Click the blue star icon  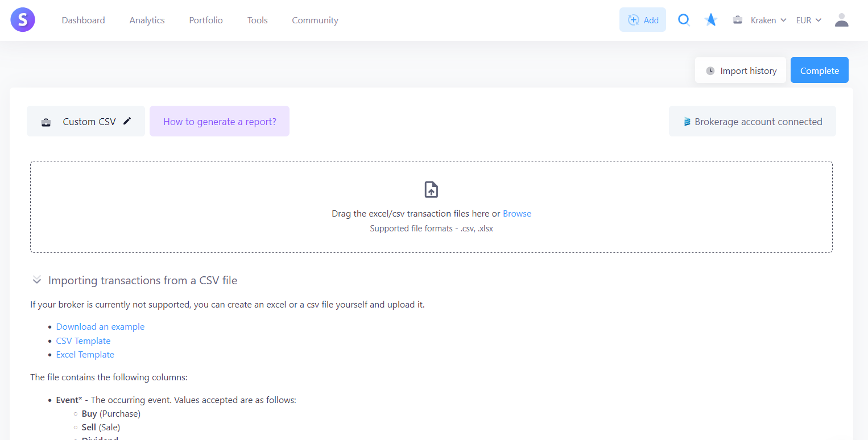click(x=710, y=20)
